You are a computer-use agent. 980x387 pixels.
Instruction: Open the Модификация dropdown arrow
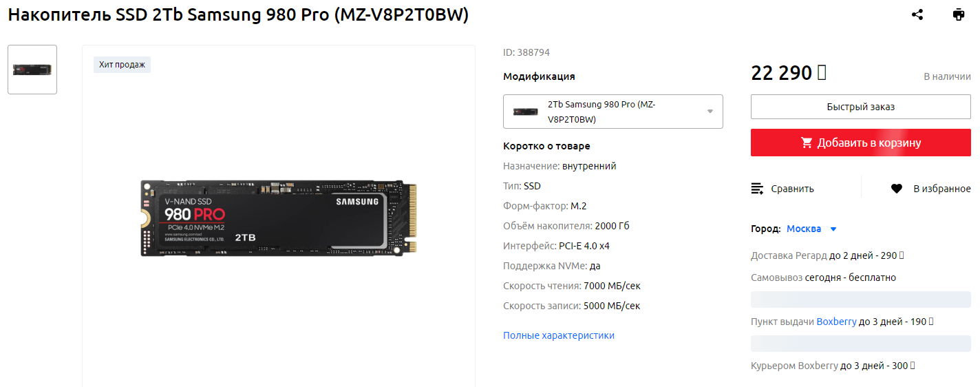pyautogui.click(x=710, y=112)
